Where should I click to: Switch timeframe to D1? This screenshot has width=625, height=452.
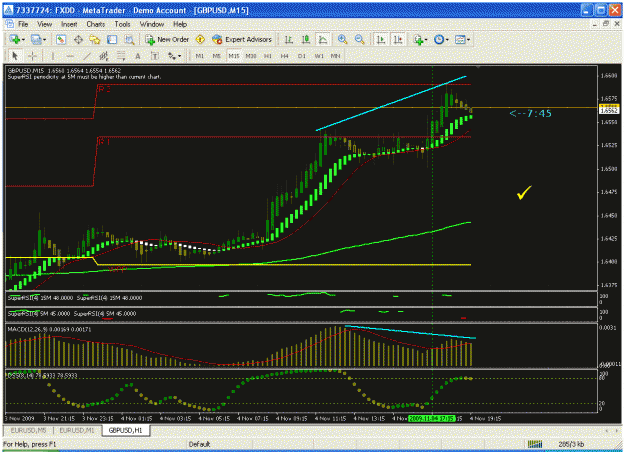pyautogui.click(x=302, y=56)
